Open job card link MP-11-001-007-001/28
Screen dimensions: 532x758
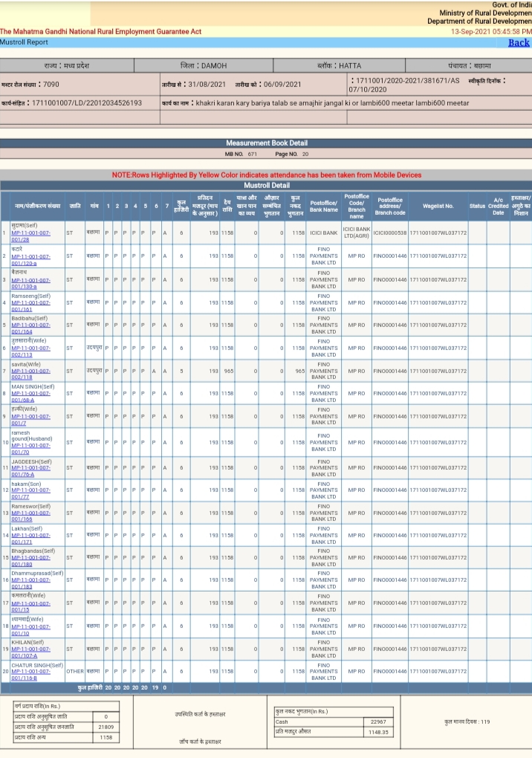click(30, 236)
